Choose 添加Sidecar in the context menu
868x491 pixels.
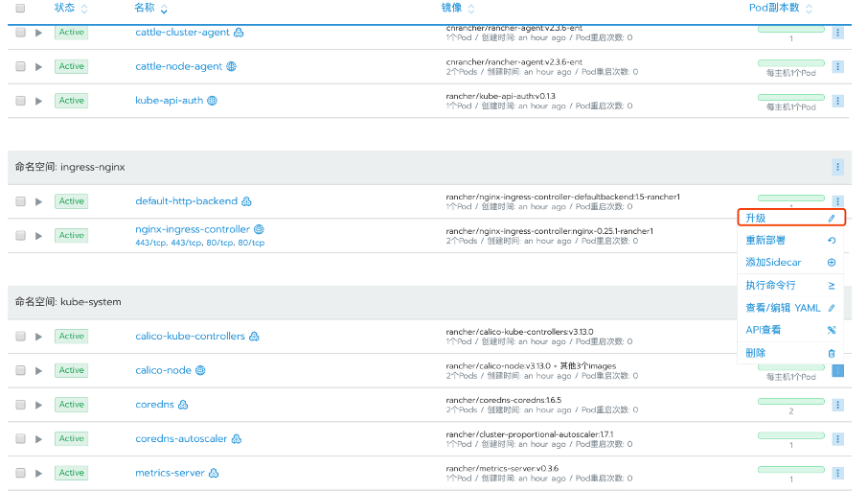pyautogui.click(x=791, y=263)
